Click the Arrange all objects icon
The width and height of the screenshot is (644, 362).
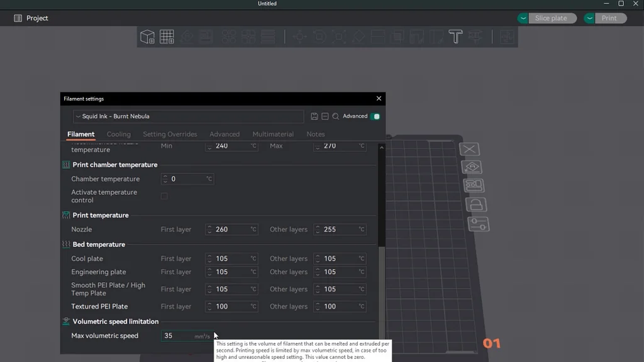pos(206,36)
